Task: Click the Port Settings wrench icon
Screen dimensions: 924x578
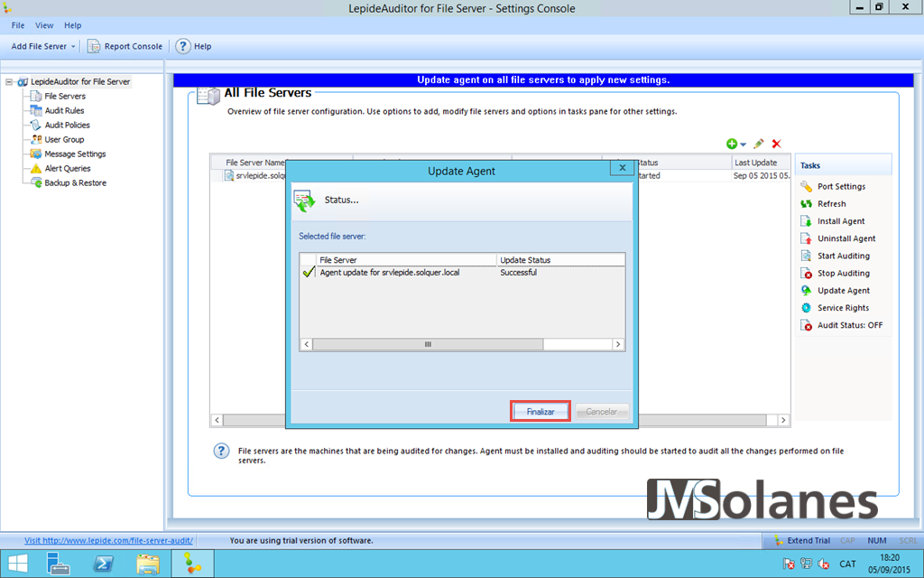Action: pyautogui.click(x=806, y=186)
